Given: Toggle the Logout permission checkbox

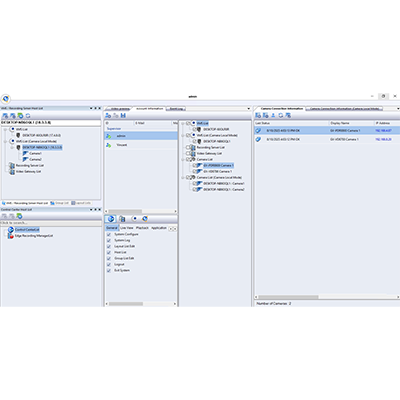Looking at the screenshot, I should 109,264.
